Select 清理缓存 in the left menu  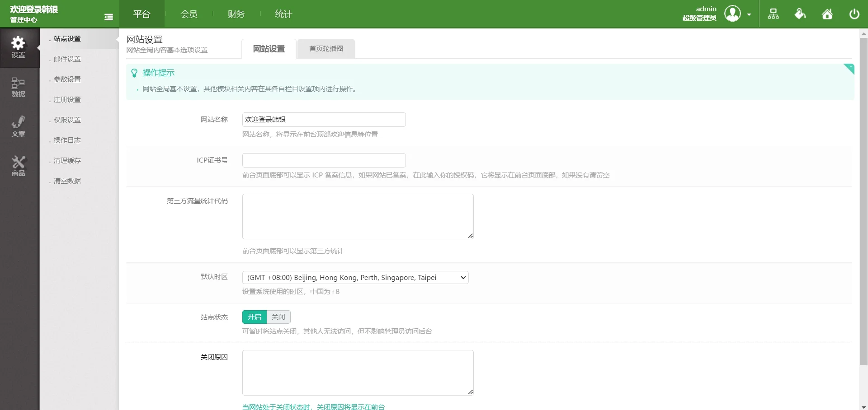pos(66,160)
